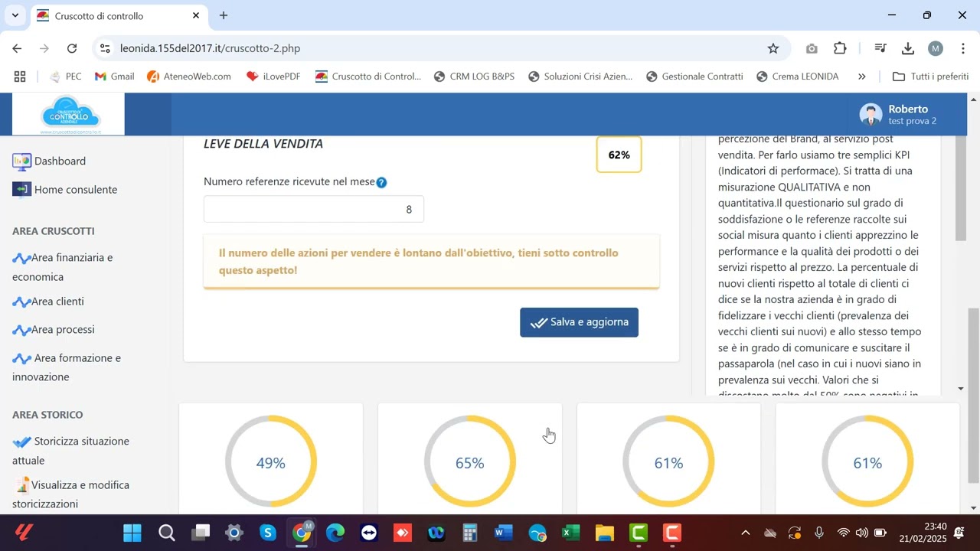Click the Roberto user avatar icon
Image resolution: width=980 pixels, height=551 pixels.
[871, 115]
